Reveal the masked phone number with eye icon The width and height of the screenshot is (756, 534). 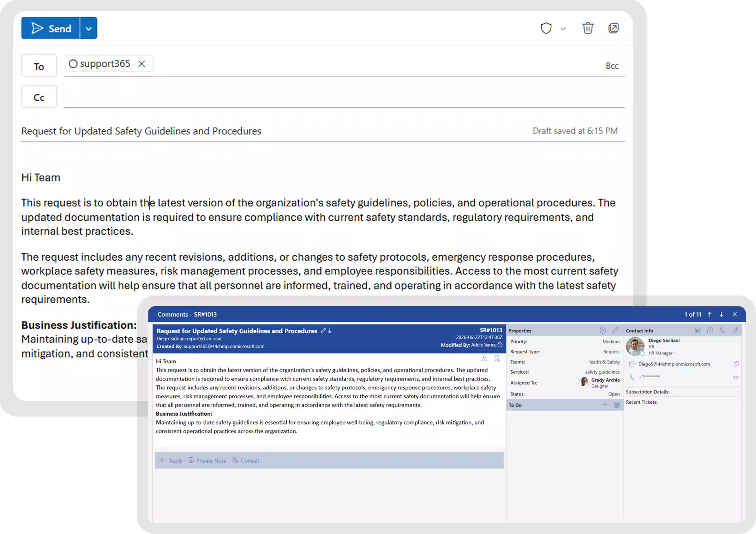[735, 377]
